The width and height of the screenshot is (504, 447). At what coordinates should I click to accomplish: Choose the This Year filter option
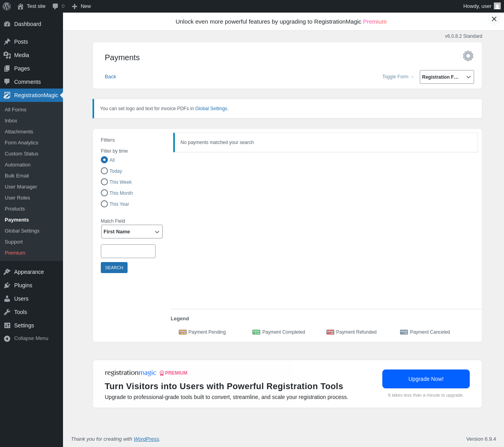point(104,204)
